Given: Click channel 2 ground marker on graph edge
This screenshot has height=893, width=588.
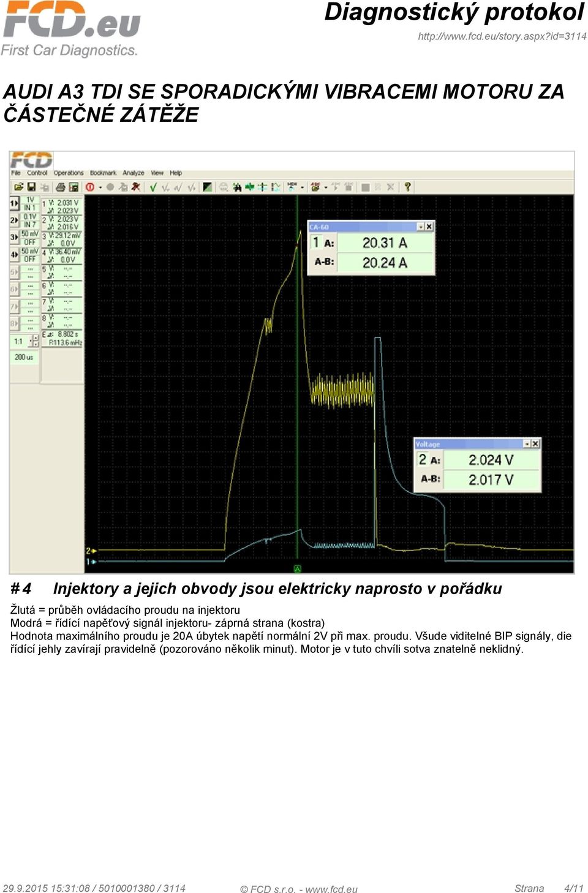Looking at the screenshot, I should tap(91, 551).
